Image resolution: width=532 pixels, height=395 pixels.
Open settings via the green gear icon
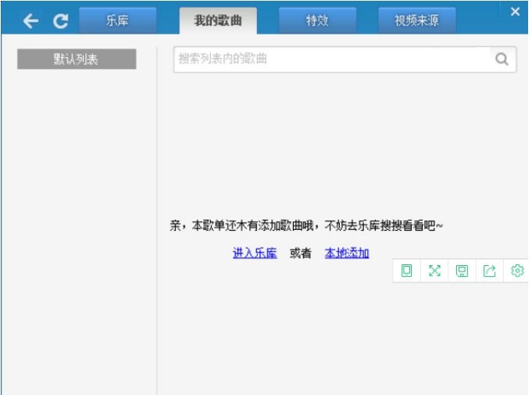click(517, 271)
